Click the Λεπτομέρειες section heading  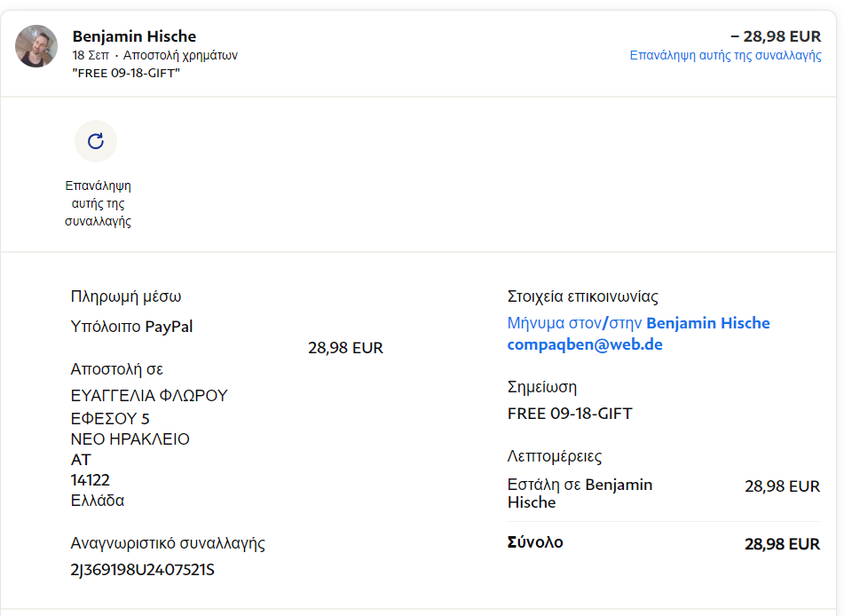tap(555, 457)
